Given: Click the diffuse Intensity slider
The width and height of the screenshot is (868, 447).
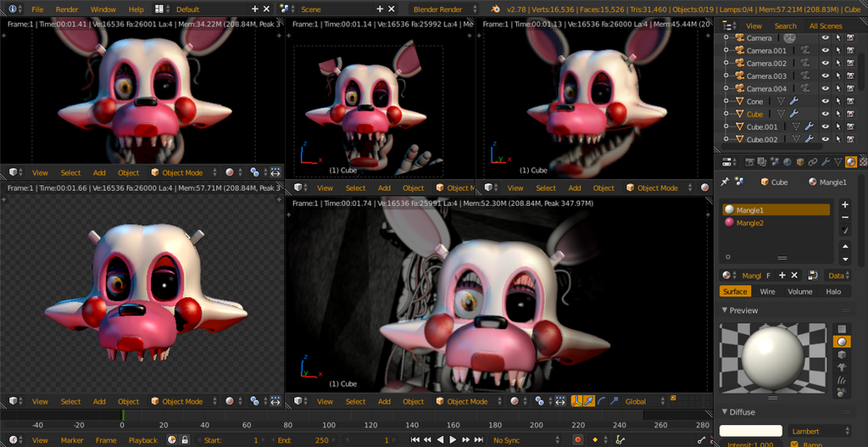Looking at the screenshot, I should pyautogui.click(x=751, y=444).
